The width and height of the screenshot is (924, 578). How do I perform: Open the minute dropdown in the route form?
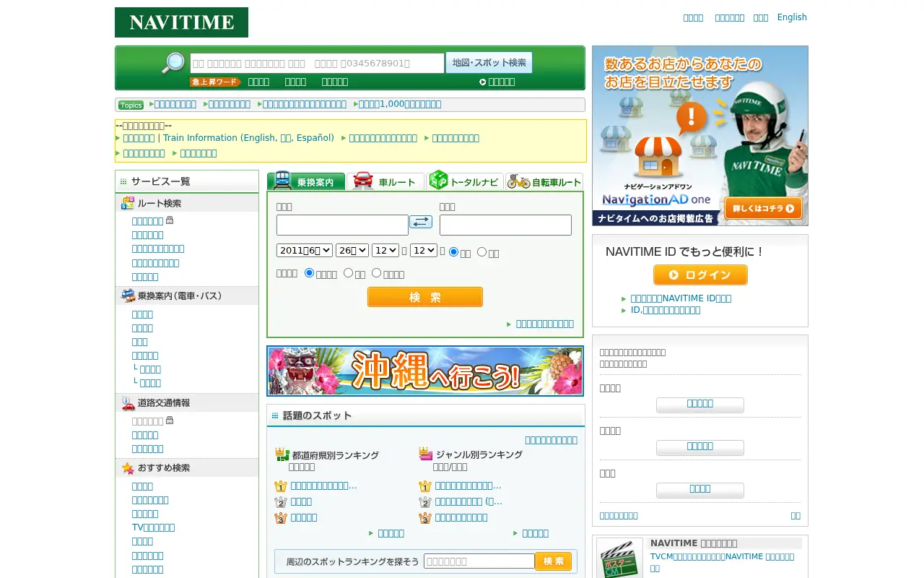[x=424, y=250]
